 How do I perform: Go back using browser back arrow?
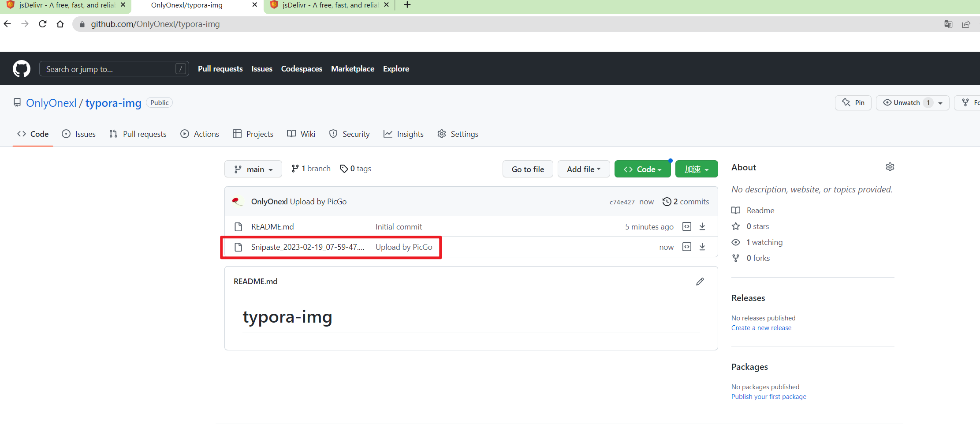pyautogui.click(x=7, y=24)
